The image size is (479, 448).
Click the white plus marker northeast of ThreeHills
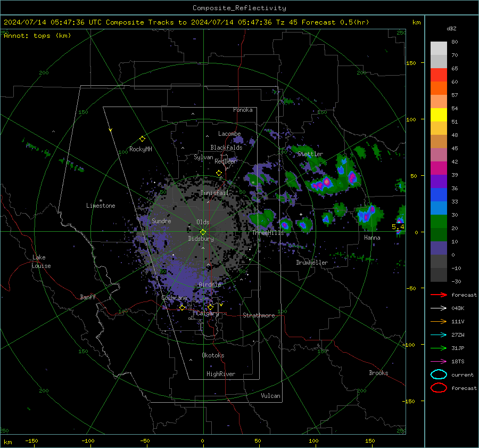[x=301, y=214]
